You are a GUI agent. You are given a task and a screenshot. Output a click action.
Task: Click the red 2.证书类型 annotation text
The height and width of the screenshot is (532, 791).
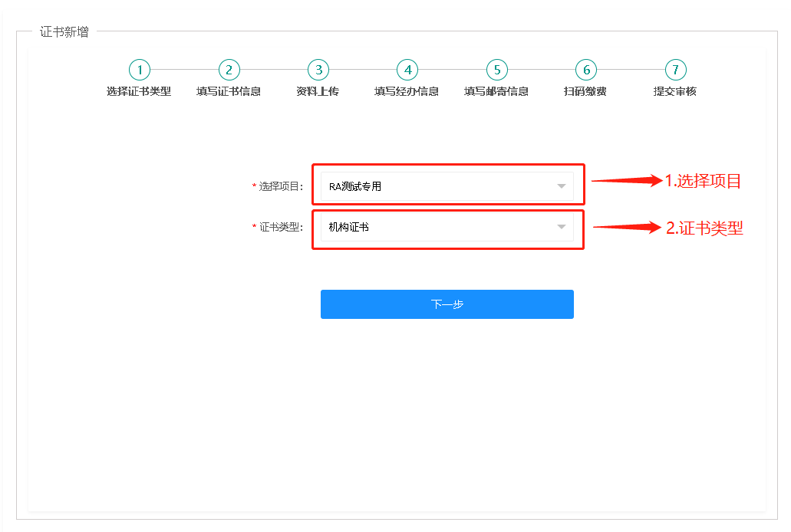(x=704, y=228)
